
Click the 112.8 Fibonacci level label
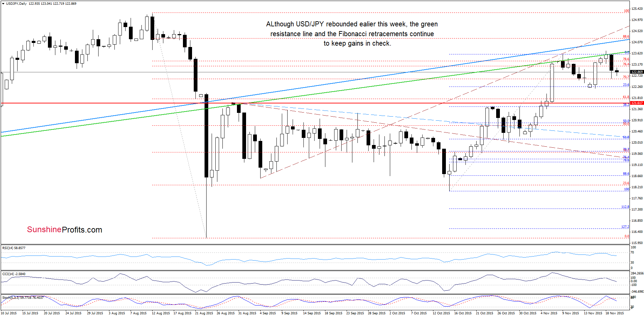pos(625,207)
